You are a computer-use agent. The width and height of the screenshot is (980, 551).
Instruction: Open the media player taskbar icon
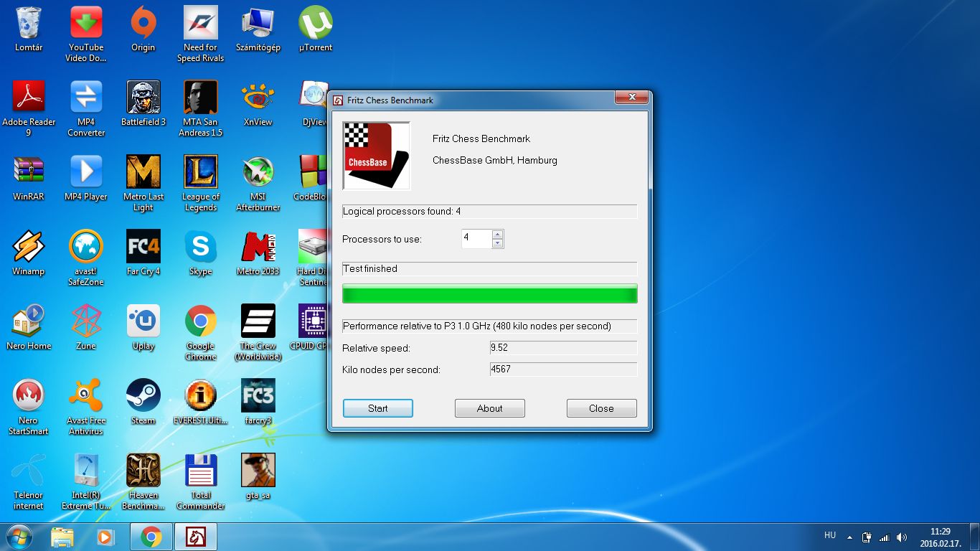105,537
